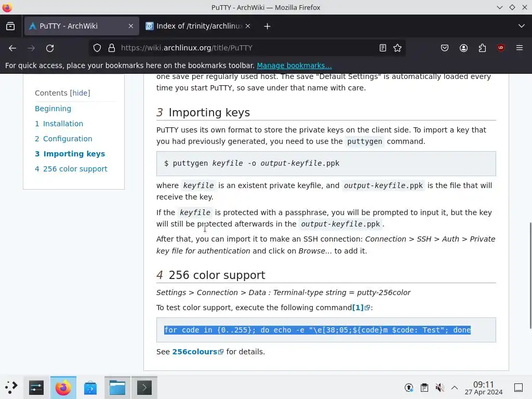This screenshot has width=532, height=399.
Task: Jump to 2 Configuration section
Action: click(x=63, y=138)
